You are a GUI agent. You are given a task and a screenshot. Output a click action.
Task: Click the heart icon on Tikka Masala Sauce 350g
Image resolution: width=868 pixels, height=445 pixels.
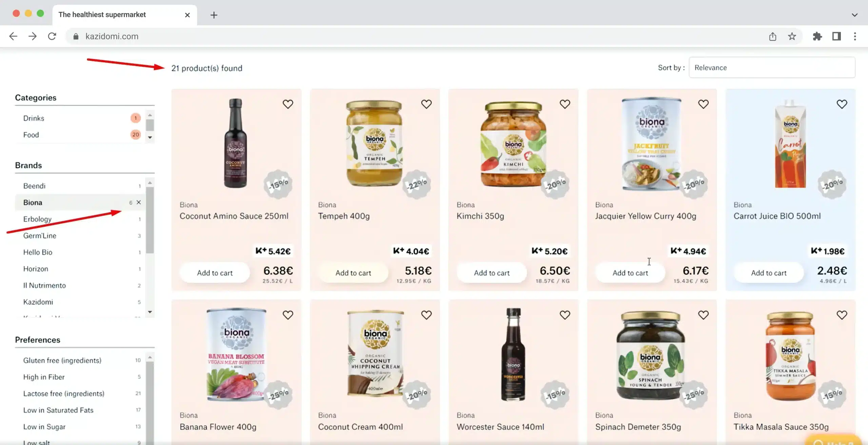tap(841, 316)
